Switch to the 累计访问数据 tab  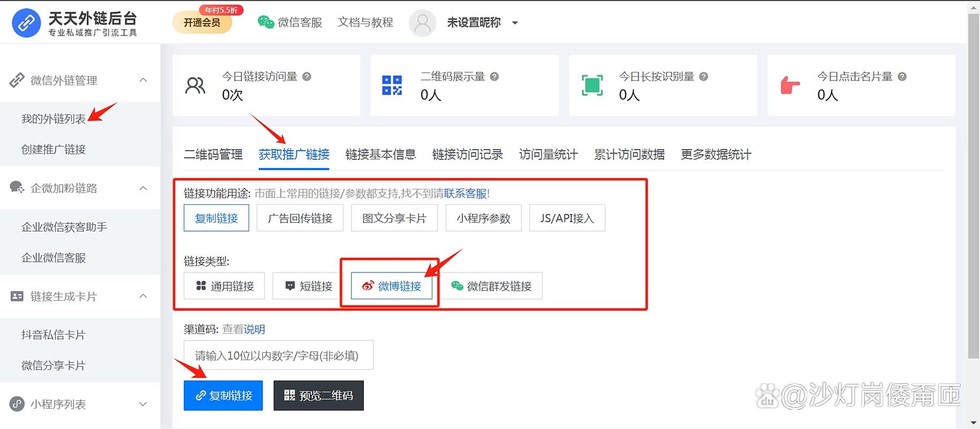point(630,154)
